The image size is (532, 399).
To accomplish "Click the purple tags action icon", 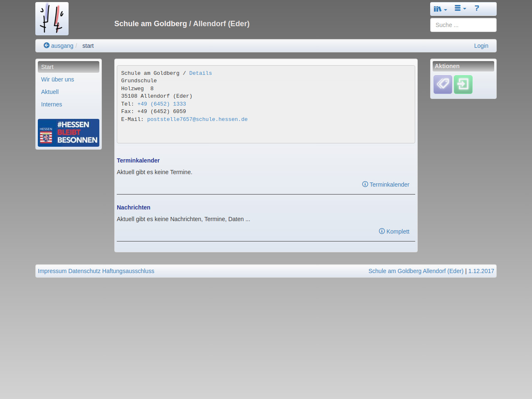I will [443, 84].
